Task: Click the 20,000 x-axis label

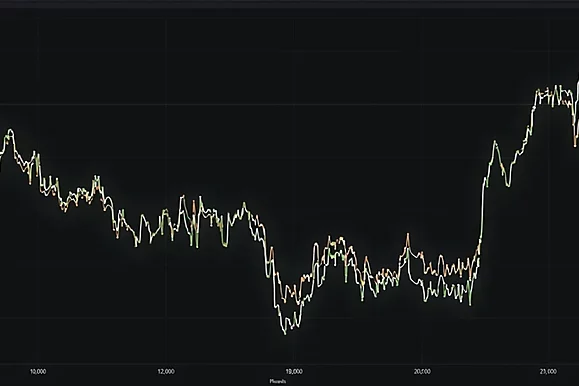Action: [x=422, y=371]
